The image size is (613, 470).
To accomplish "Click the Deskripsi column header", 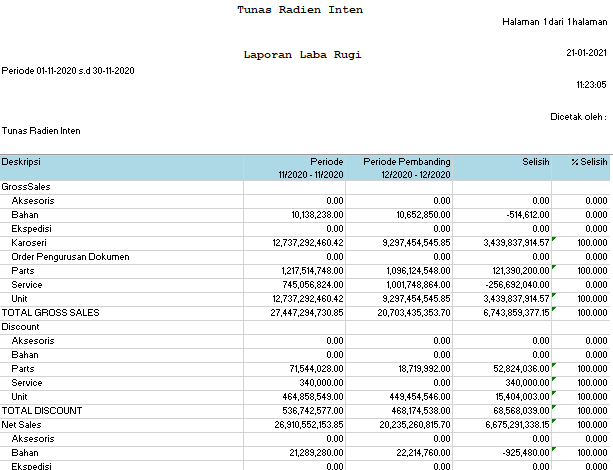I will pos(122,168).
